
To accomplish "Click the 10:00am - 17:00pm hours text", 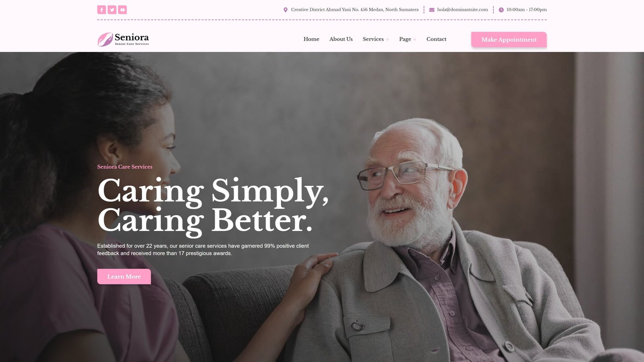I will click(526, 10).
